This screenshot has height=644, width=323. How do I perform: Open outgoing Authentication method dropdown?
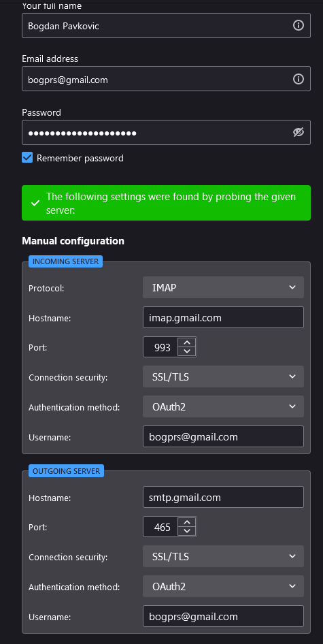[223, 587]
